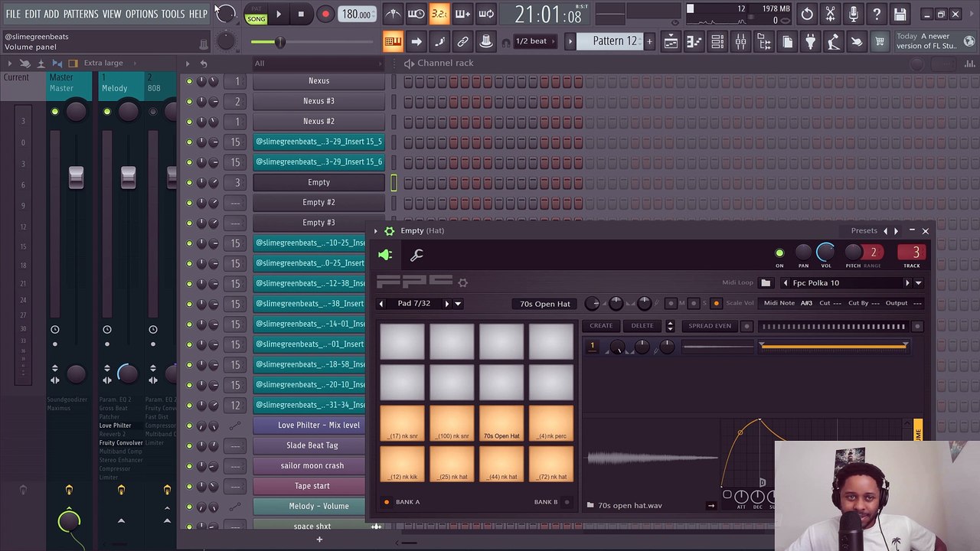Click the help question mark icon

[877, 14]
